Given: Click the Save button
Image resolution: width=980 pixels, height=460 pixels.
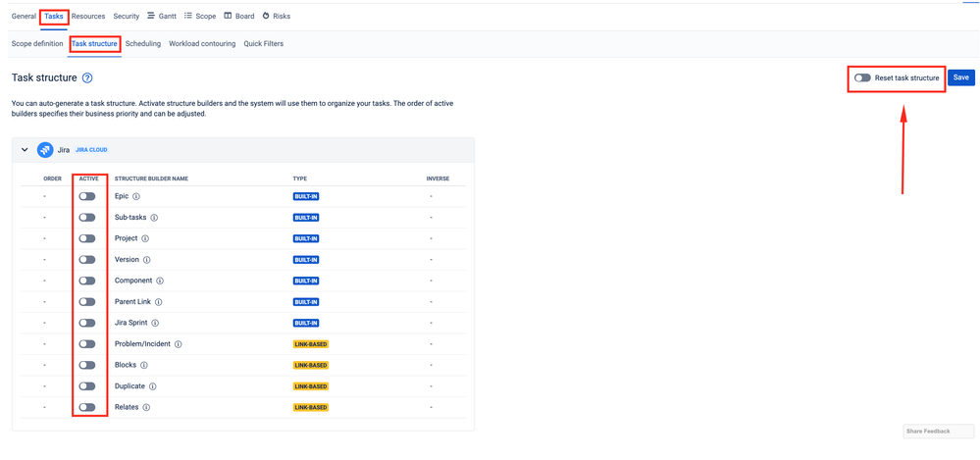Looking at the screenshot, I should click(x=961, y=78).
